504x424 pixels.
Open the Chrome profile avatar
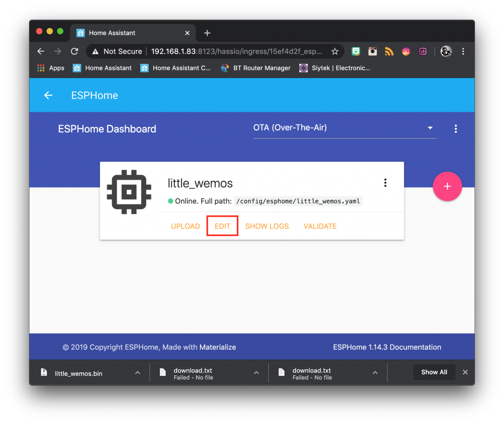[446, 52]
